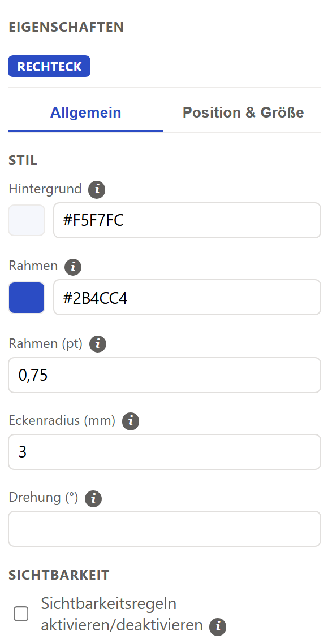Click the RECHTECK badge
The width and height of the screenshot is (328, 644).
tap(49, 67)
